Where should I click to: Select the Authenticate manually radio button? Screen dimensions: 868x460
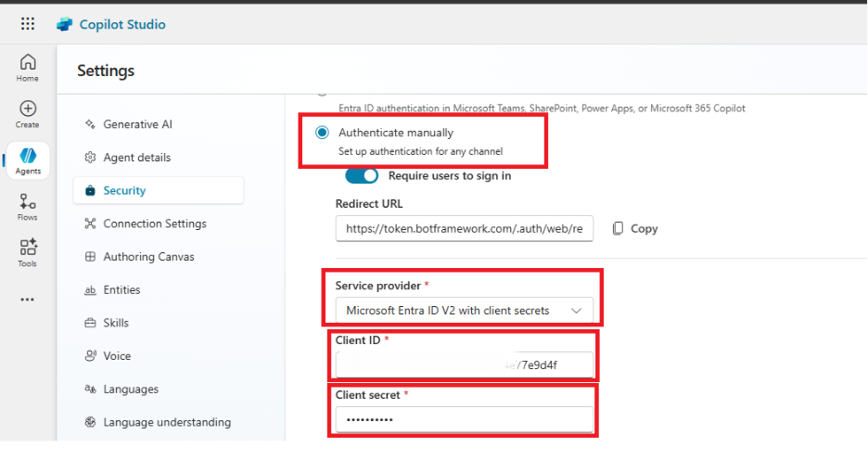click(322, 133)
